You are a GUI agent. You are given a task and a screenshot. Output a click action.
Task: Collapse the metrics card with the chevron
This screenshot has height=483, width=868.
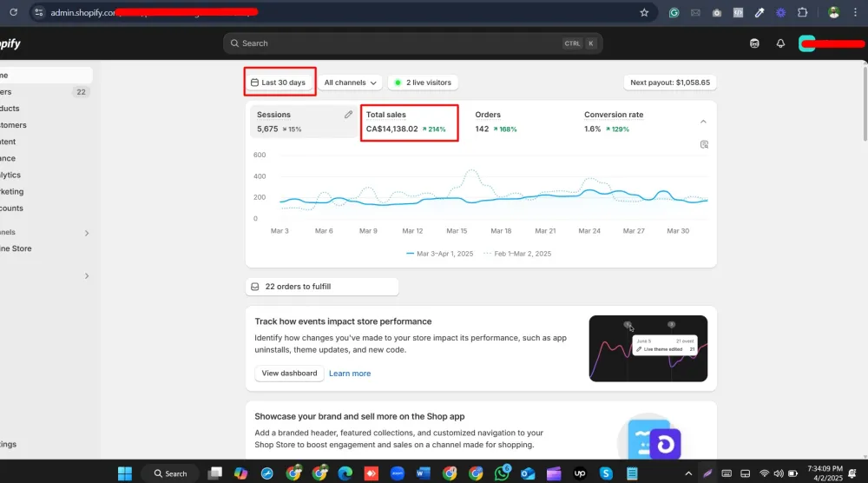point(703,122)
